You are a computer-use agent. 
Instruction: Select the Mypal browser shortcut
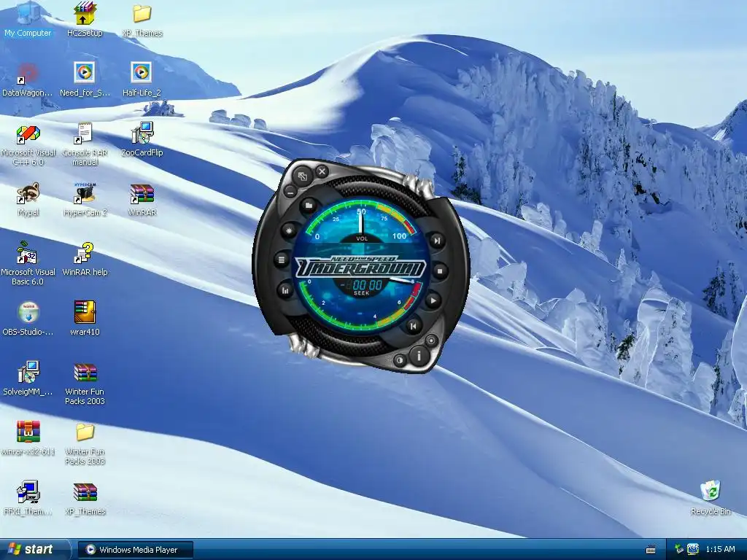[28, 200]
